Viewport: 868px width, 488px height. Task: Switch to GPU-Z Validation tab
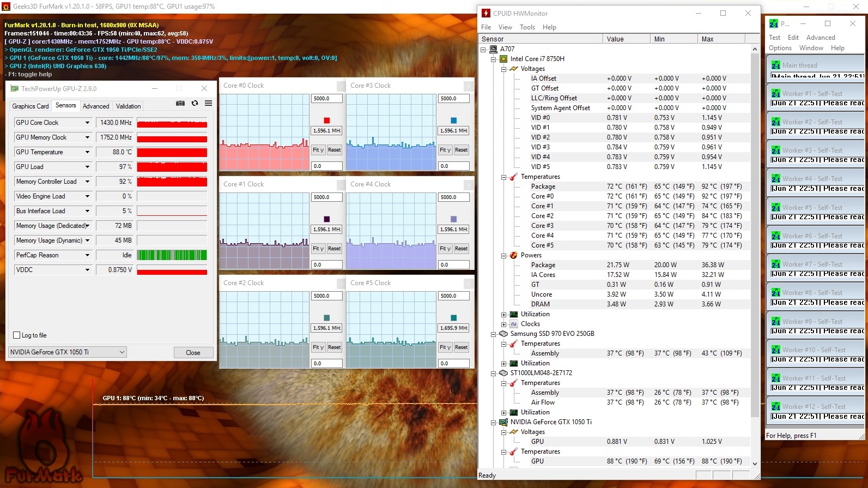129,106
